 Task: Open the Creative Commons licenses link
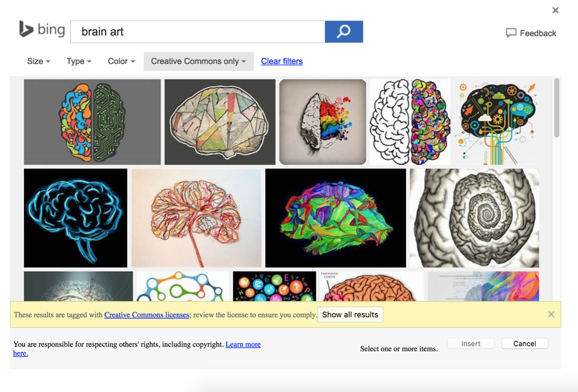tap(146, 314)
